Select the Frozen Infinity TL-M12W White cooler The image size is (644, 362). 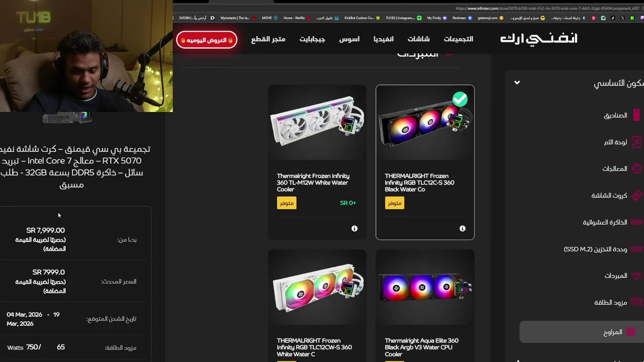coord(317,162)
